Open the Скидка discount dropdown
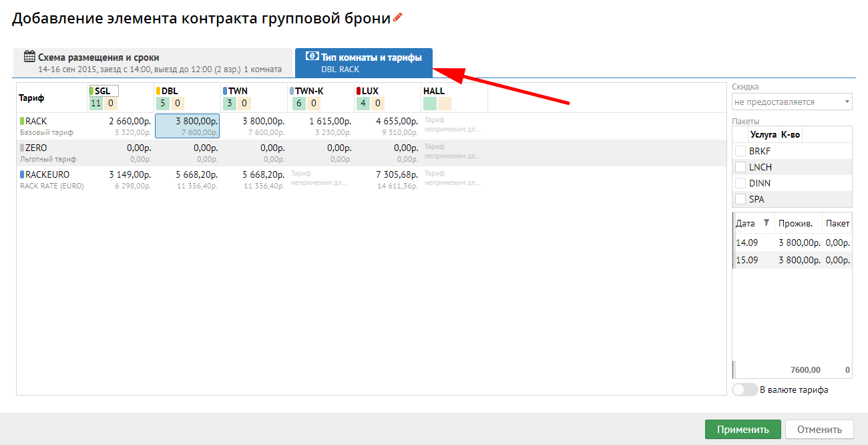This screenshot has height=445, width=868. pos(792,102)
